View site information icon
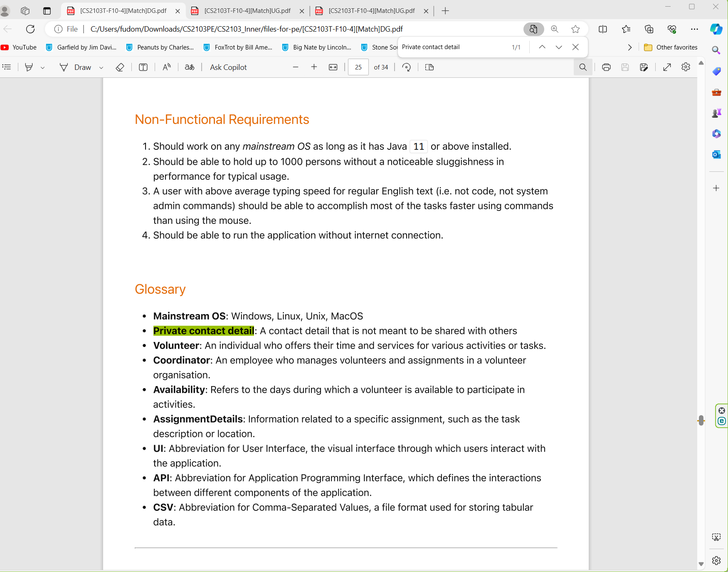The height and width of the screenshot is (572, 728). 59,29
